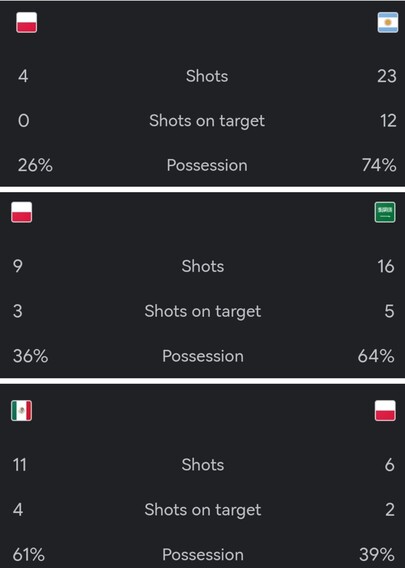Select the 36% possession value
The width and height of the screenshot is (405, 568).
click(30, 356)
